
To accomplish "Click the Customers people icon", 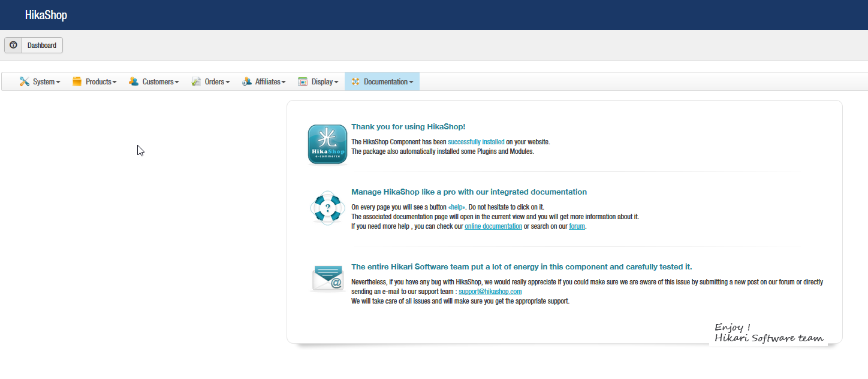I will pos(134,81).
